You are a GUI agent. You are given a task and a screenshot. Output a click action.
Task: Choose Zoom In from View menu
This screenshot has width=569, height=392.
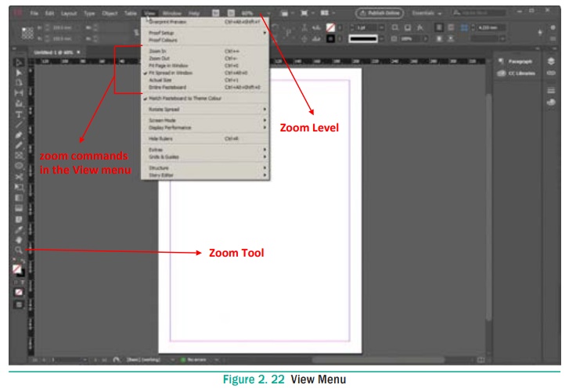(x=205, y=51)
